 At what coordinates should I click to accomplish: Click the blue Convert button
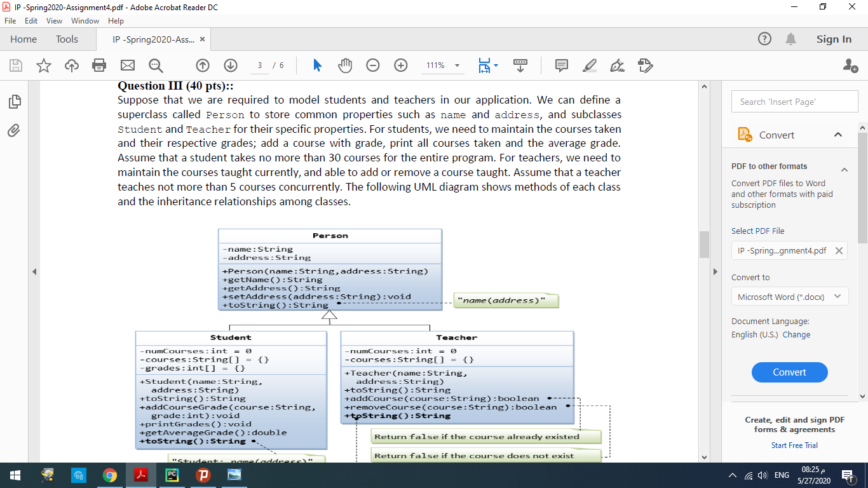[x=789, y=372]
